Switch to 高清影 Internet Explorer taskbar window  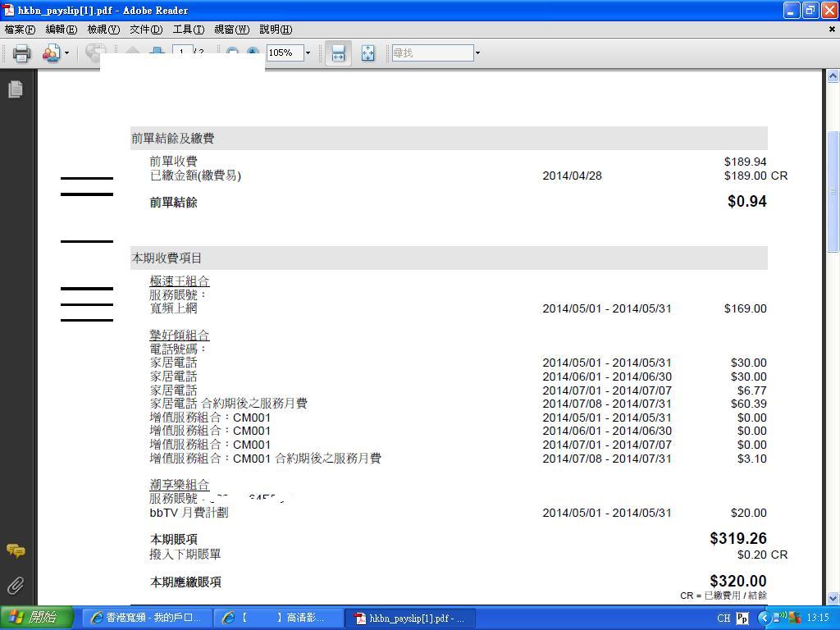point(277,618)
